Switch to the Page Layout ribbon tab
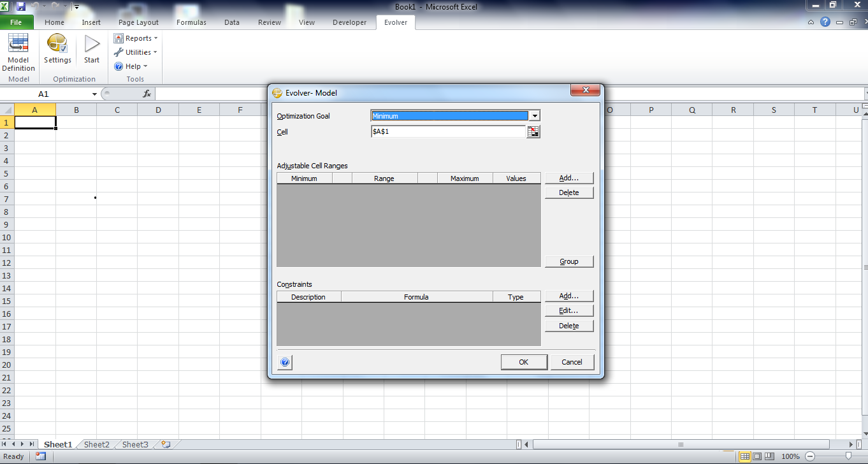868x464 pixels. tap(138, 22)
